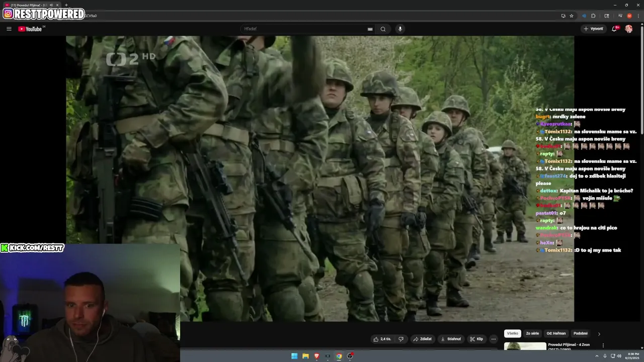Open the dark app icon next to Brave
The image size is (644, 362).
pyautogui.click(x=328, y=356)
